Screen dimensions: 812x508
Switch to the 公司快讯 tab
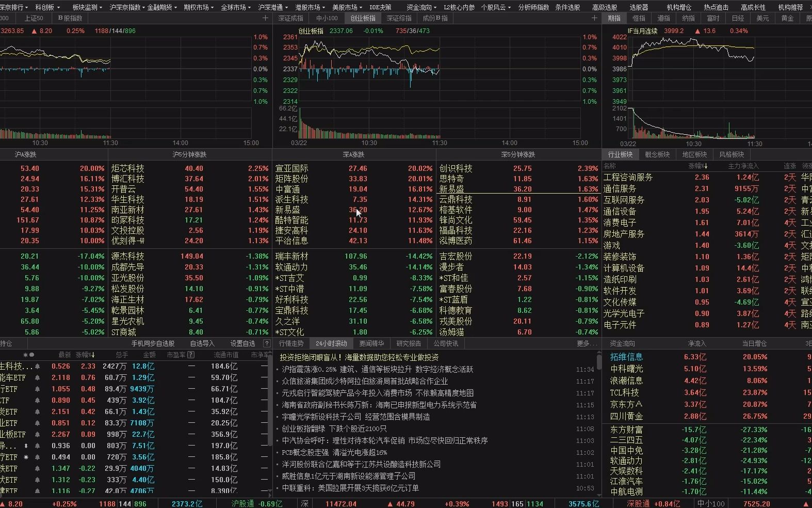click(x=446, y=343)
